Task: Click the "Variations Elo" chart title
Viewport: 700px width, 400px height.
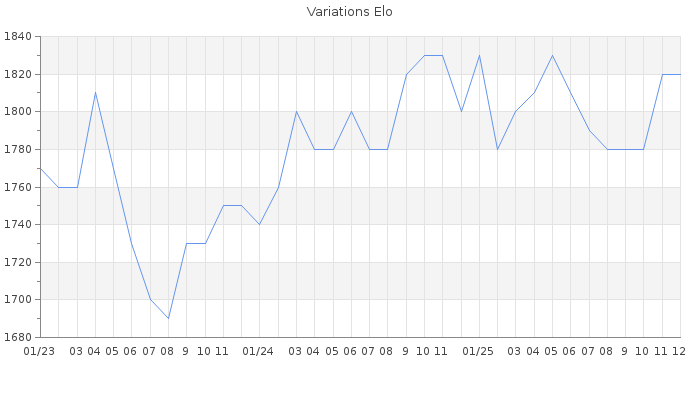Action: pos(349,12)
